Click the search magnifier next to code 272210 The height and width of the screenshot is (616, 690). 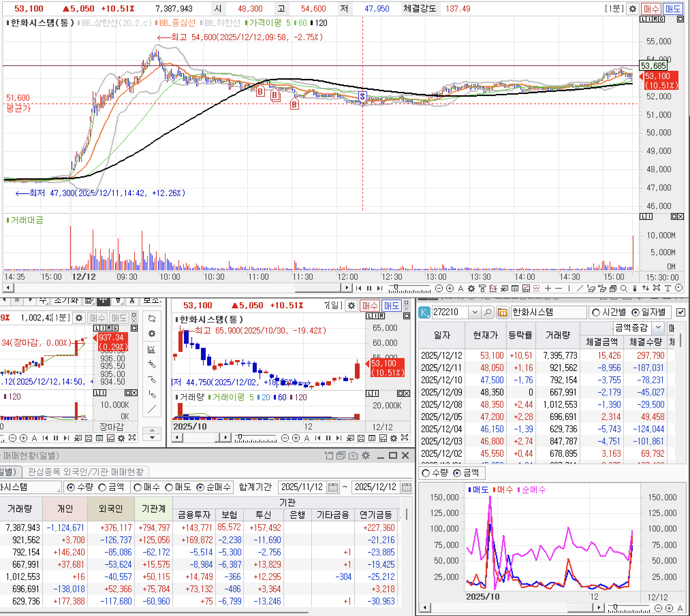tap(487, 312)
